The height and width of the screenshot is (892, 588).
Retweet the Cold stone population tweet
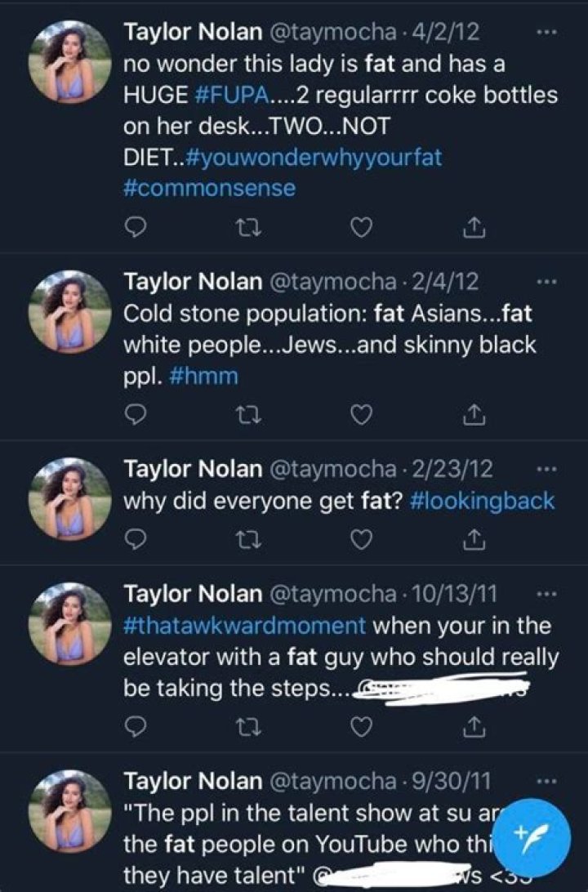pyautogui.click(x=245, y=416)
